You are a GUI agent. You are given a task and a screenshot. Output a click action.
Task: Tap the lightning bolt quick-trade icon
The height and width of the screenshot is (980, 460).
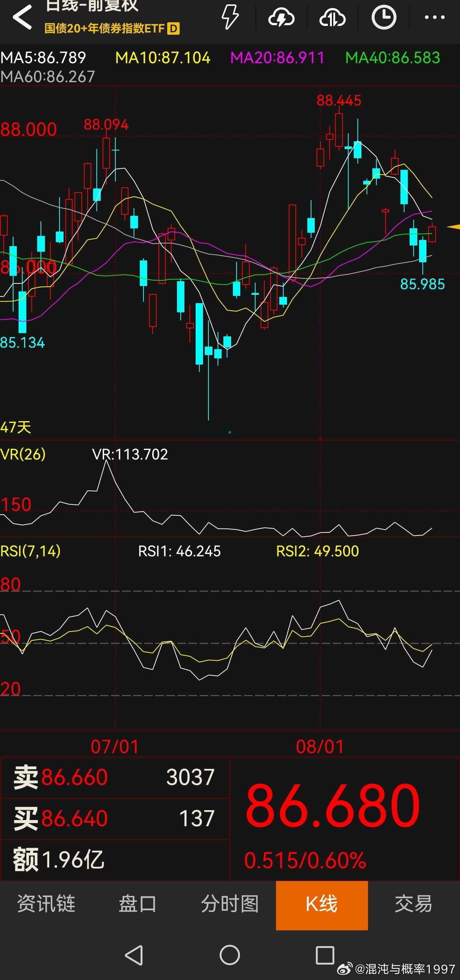pyautogui.click(x=230, y=17)
